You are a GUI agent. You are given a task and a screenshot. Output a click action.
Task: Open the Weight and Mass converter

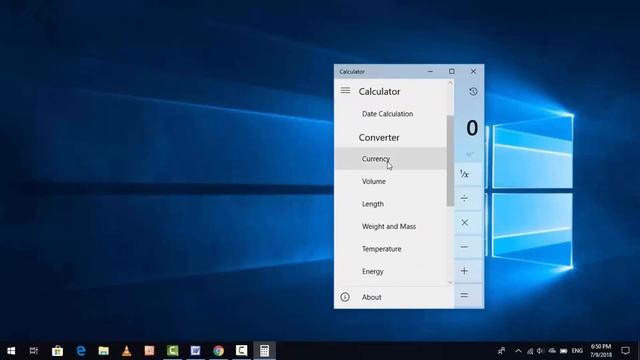tap(391, 226)
